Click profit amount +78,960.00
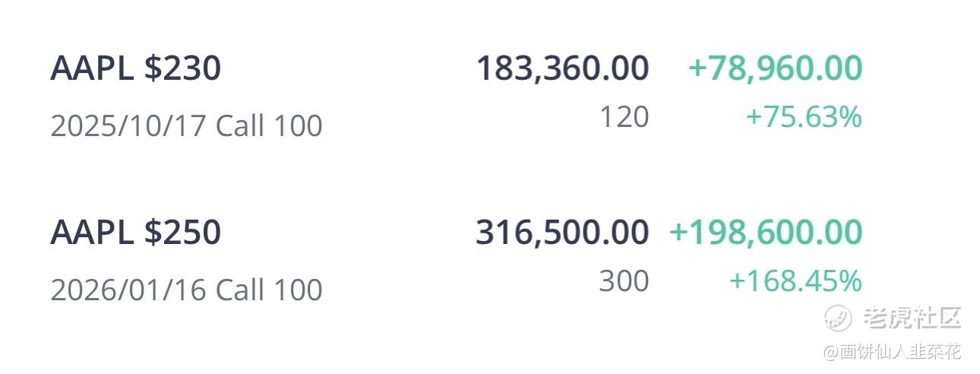 775,68
